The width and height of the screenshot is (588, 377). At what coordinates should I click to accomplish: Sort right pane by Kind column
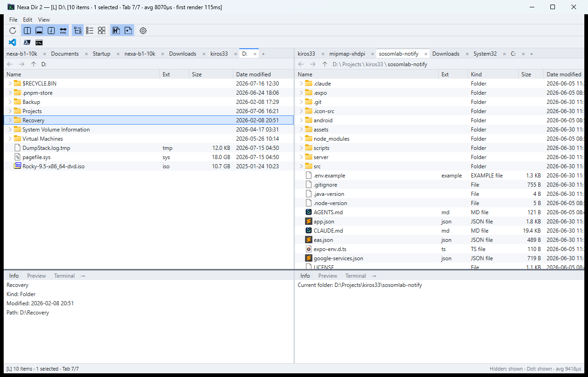[x=493, y=74]
